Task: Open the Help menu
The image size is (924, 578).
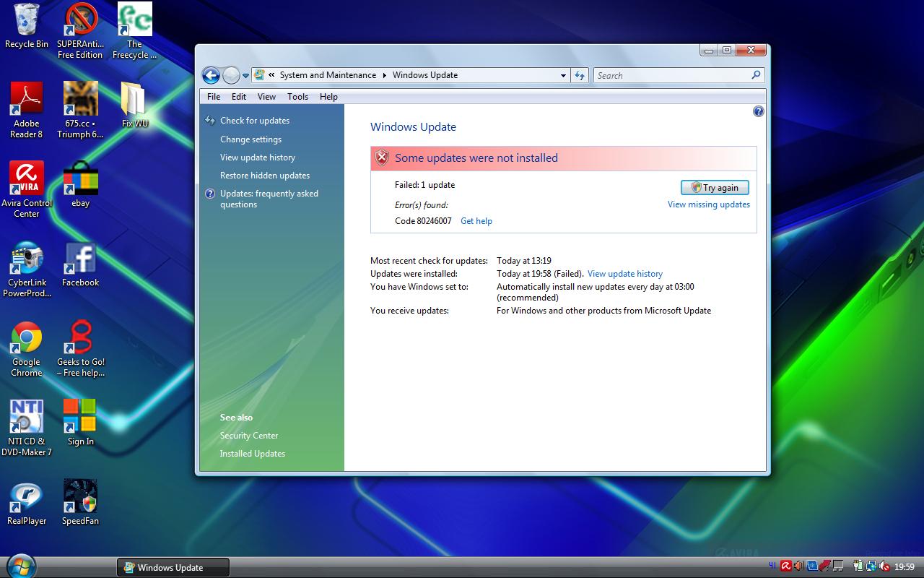Action: coord(328,97)
